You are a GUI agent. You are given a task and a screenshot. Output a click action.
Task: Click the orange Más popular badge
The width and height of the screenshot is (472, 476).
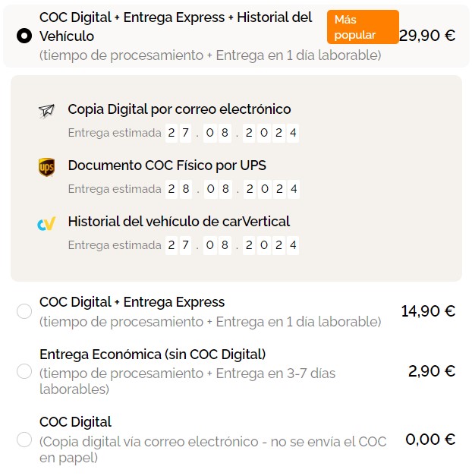click(362, 27)
